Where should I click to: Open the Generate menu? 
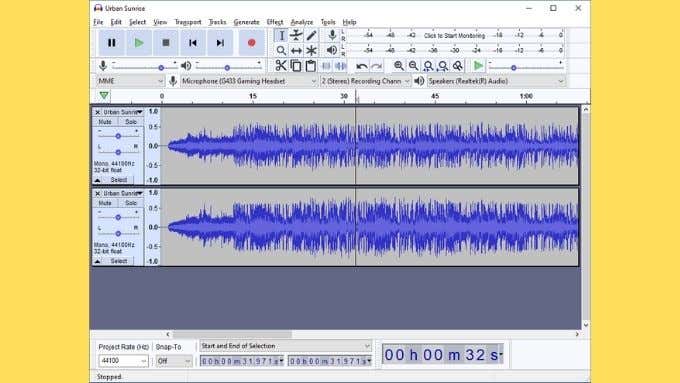click(x=246, y=22)
